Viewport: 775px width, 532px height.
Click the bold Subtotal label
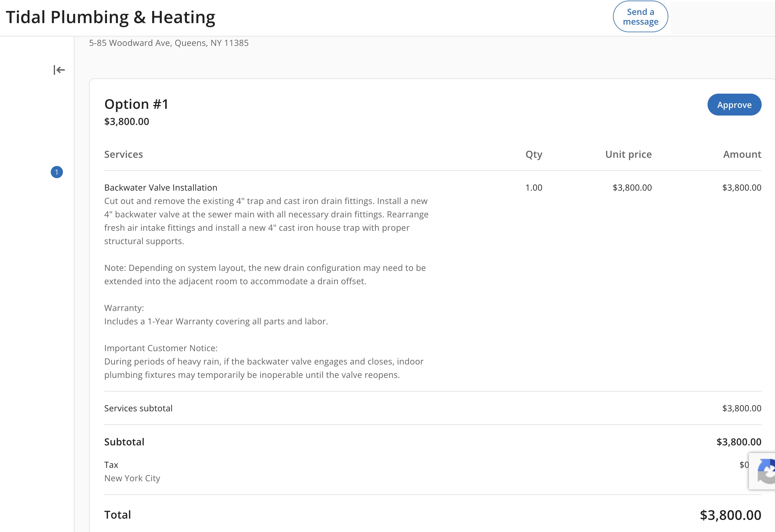point(124,442)
